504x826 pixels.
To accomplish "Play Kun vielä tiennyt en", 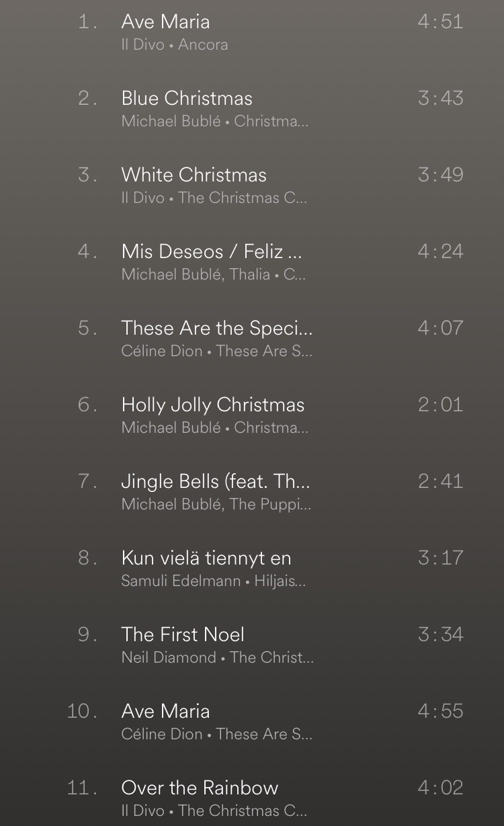I will click(x=252, y=569).
